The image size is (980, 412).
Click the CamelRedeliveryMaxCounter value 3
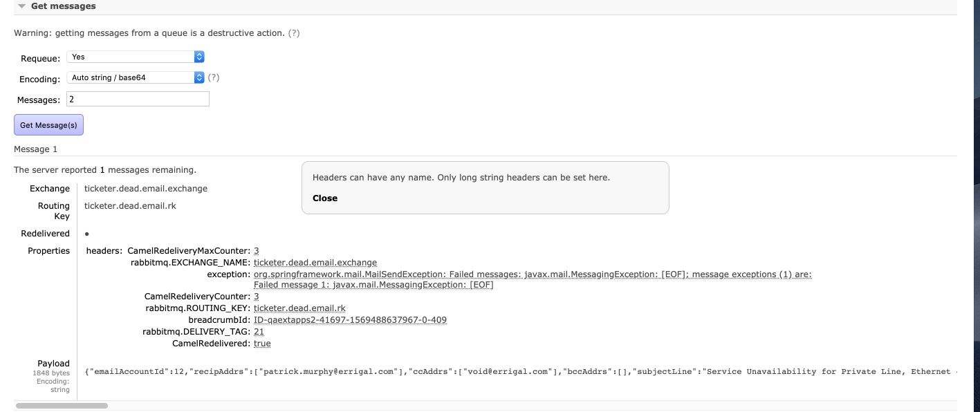click(x=257, y=251)
